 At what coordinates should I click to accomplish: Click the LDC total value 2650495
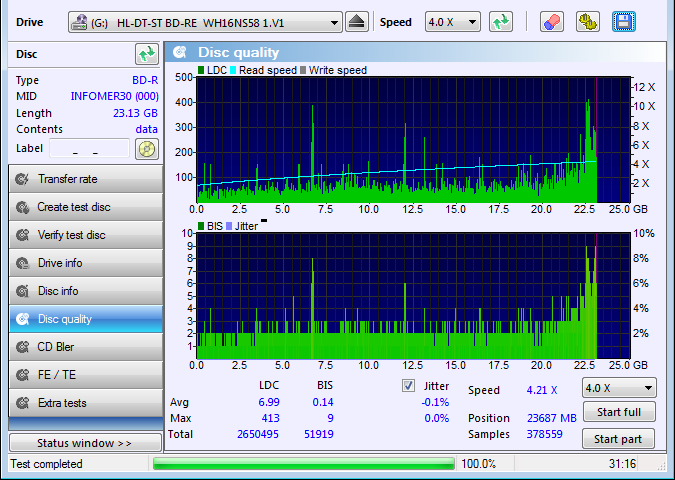258,434
